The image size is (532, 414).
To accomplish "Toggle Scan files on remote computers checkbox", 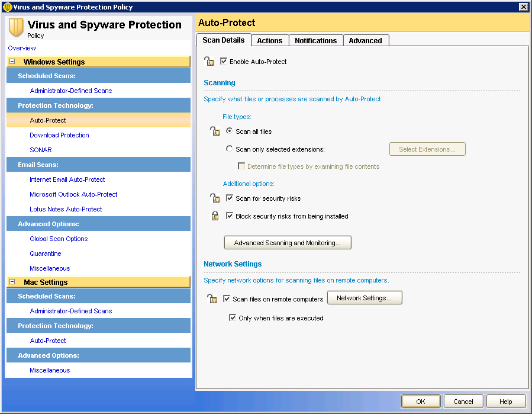I will [227, 299].
